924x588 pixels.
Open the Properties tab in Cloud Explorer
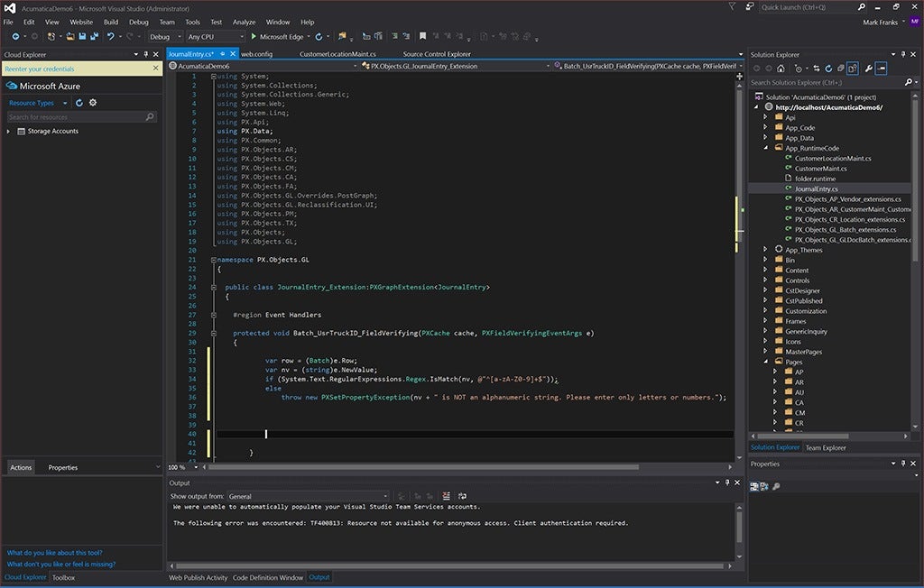pyautogui.click(x=63, y=467)
